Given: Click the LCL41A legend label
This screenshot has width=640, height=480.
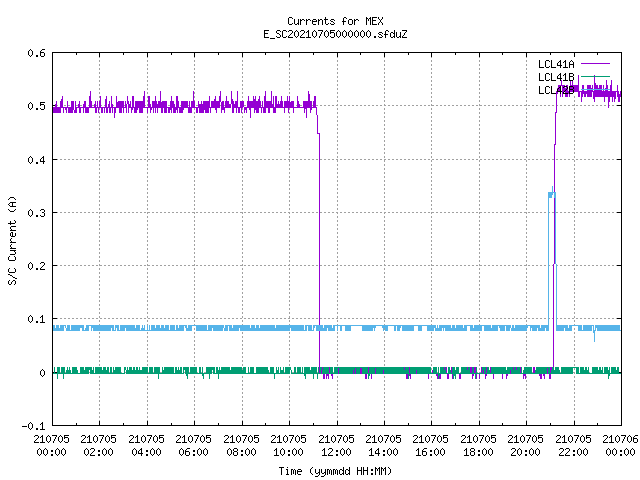Looking at the screenshot, I should coord(556,64).
